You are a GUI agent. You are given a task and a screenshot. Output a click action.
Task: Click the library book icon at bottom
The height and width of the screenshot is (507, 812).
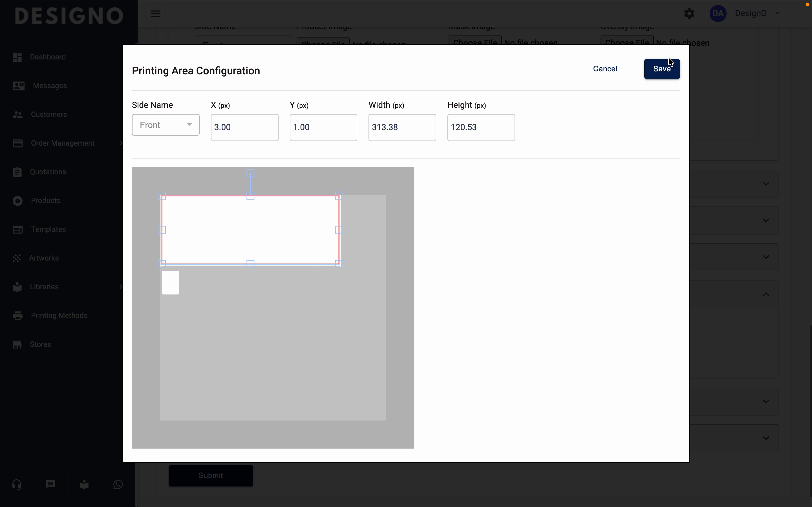[84, 484]
